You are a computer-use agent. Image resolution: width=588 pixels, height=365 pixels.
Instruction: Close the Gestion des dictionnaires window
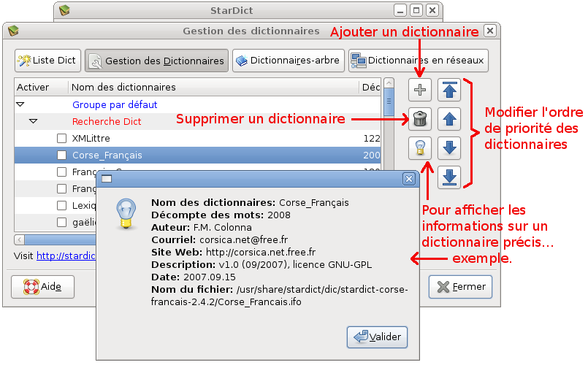(489, 31)
